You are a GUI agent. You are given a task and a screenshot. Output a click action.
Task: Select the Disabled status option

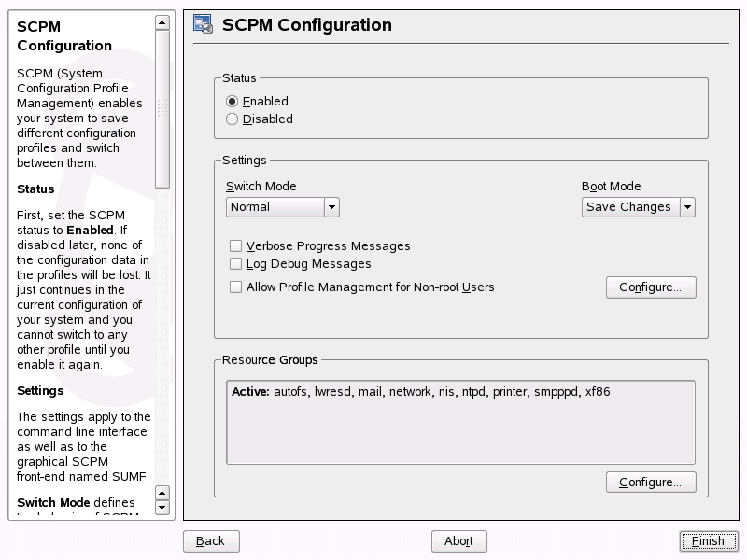tap(233, 119)
